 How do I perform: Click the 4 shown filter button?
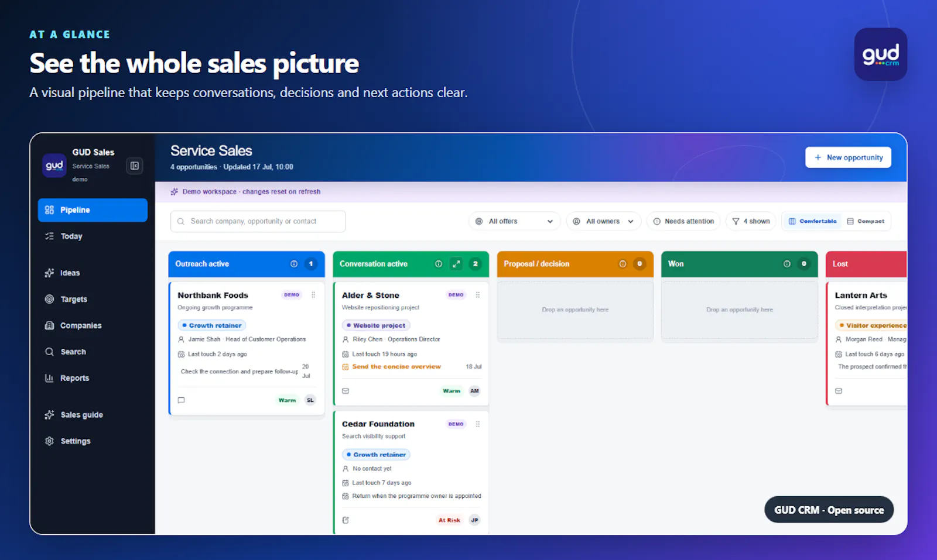tap(751, 221)
